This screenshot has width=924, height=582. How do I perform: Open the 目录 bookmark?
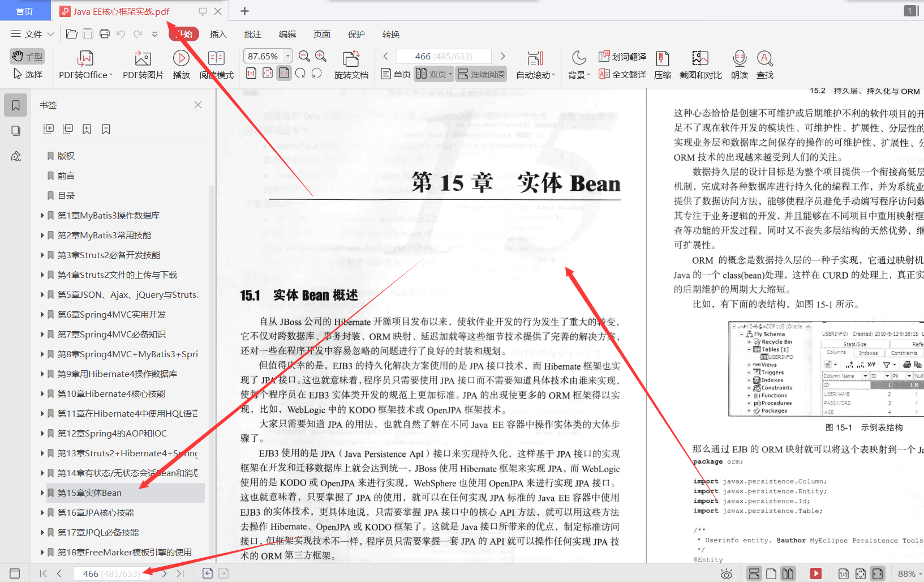pyautogui.click(x=66, y=195)
